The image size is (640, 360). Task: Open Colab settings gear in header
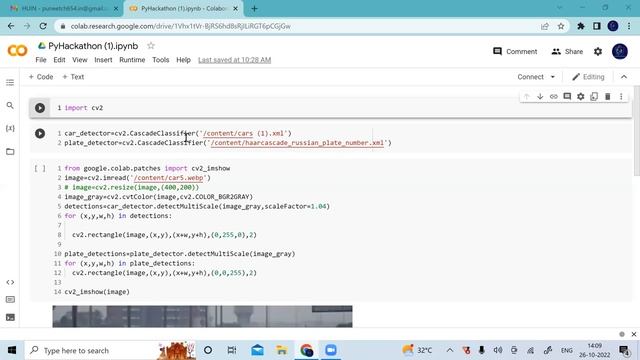(x=598, y=51)
